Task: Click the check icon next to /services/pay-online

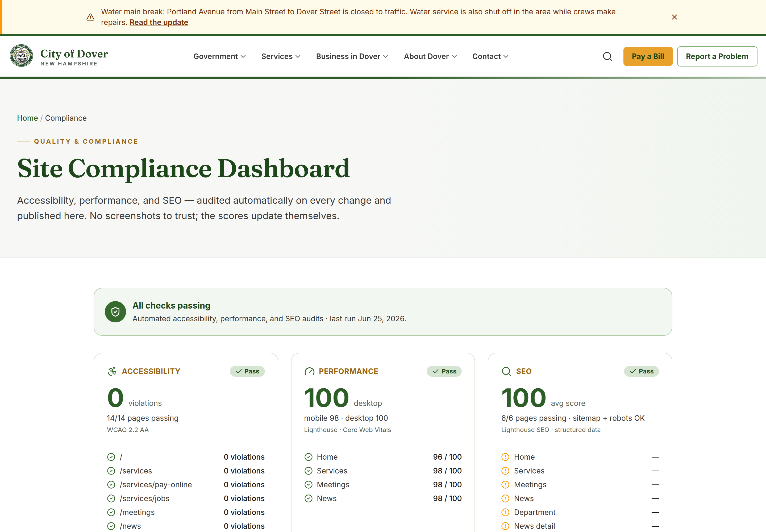Action: click(111, 485)
